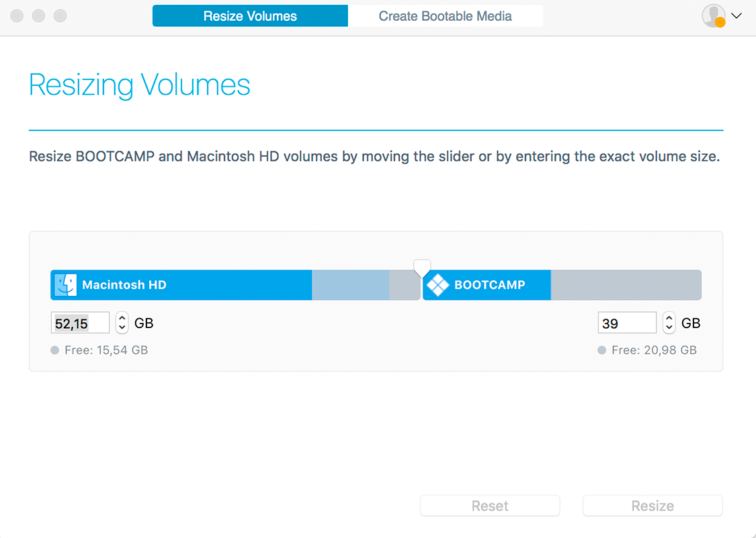
Task: Click the Macintosh HD size stepper
Action: [122, 323]
